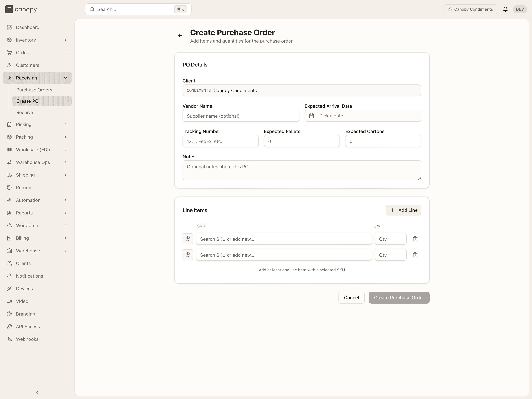Delete the second line item row
This screenshot has width=532, height=399.
(415, 255)
